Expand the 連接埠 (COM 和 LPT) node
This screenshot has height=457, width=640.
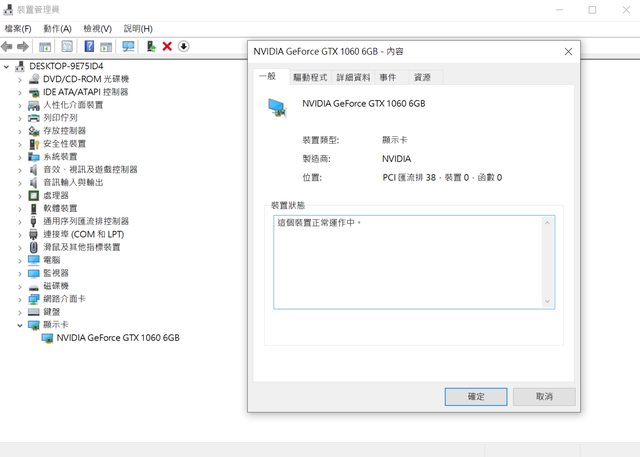(20, 234)
